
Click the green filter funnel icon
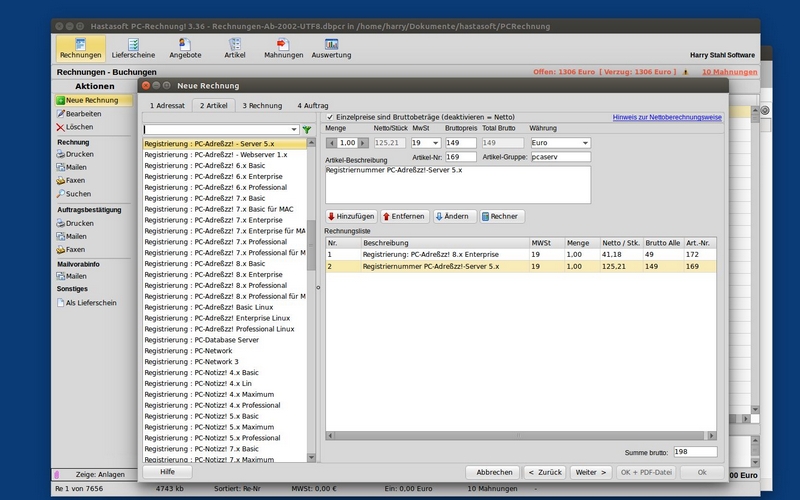[307, 130]
